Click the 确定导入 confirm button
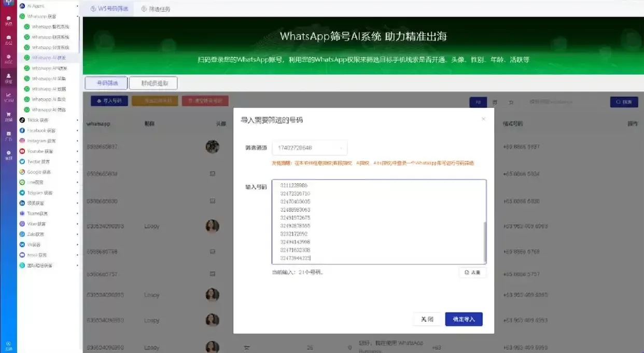The height and width of the screenshot is (353, 644). click(x=464, y=319)
